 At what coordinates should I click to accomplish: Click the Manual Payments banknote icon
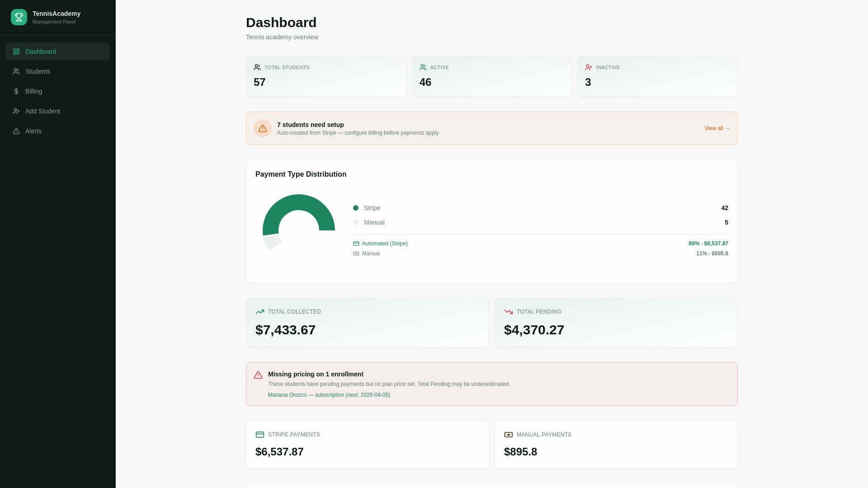click(509, 435)
